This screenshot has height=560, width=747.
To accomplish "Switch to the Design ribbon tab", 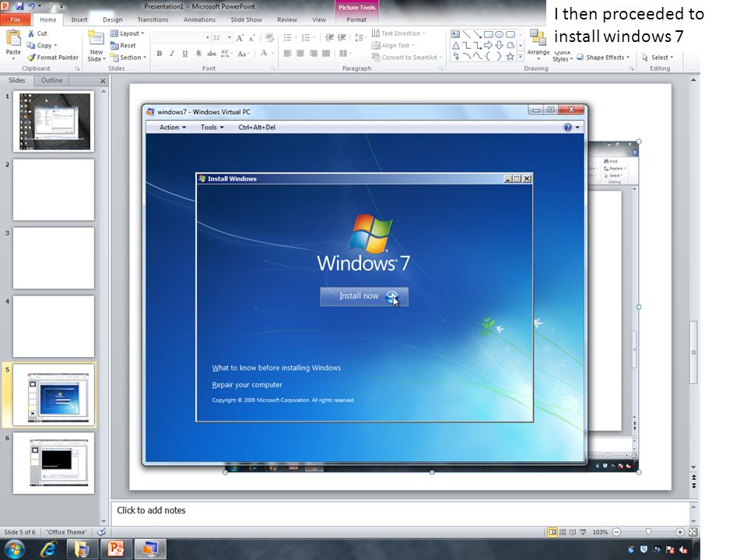I will coord(112,19).
